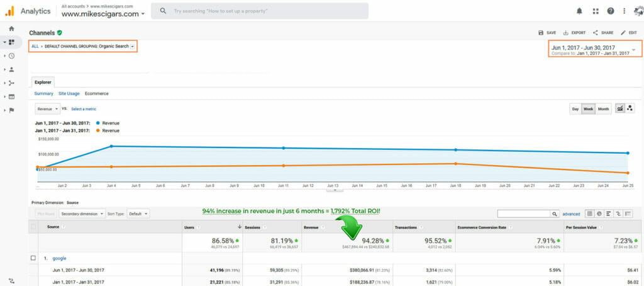Tick the google row checkbox

point(33,258)
